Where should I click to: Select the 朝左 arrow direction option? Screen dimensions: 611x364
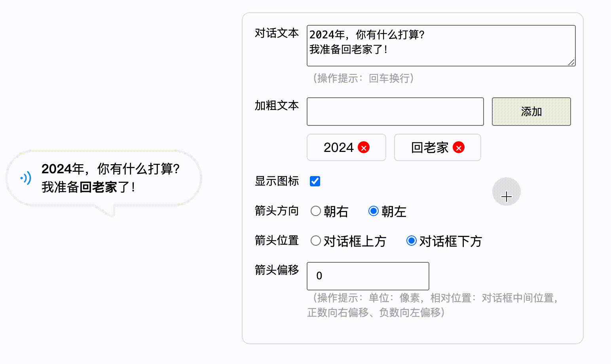[373, 211]
